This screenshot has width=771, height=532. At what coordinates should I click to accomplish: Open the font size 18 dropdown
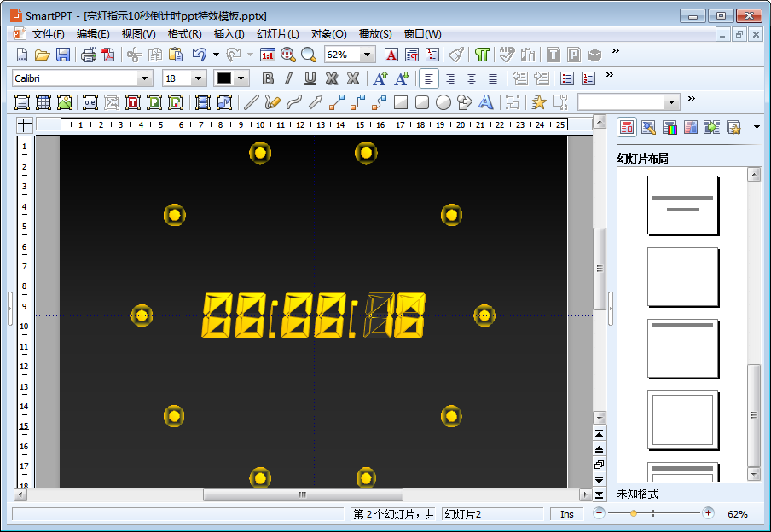point(198,78)
